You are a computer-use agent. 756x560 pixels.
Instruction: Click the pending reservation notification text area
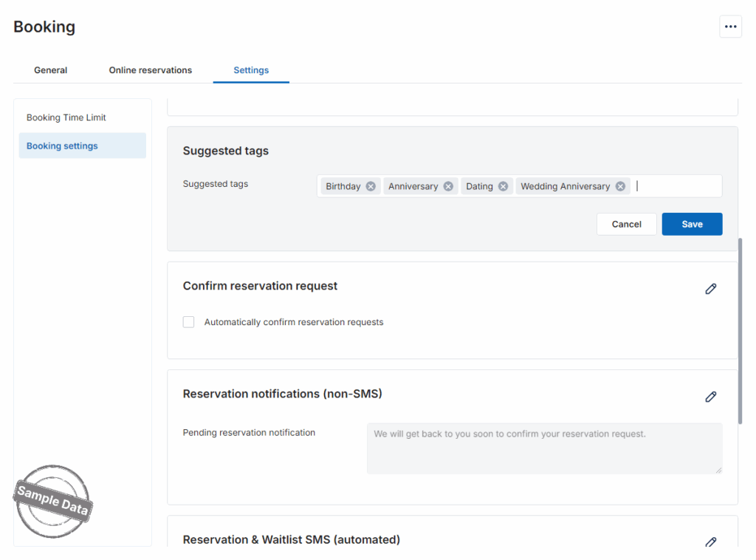544,448
